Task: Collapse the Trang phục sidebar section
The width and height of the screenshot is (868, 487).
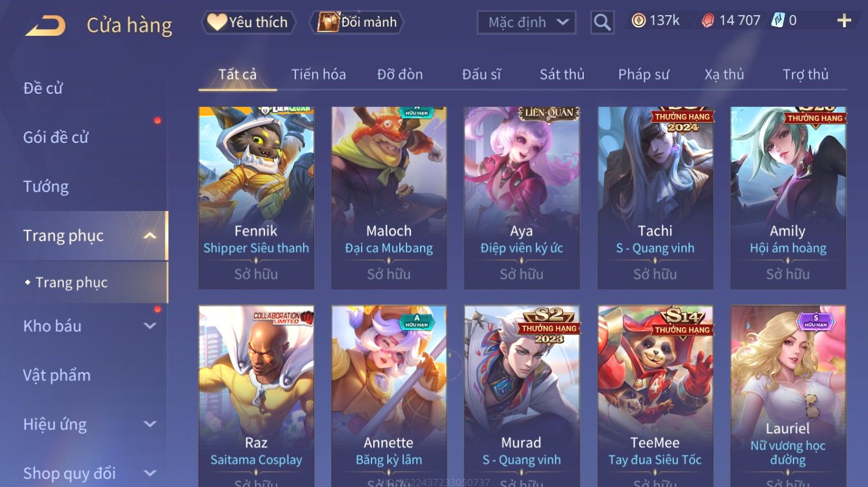Action: click(150, 235)
